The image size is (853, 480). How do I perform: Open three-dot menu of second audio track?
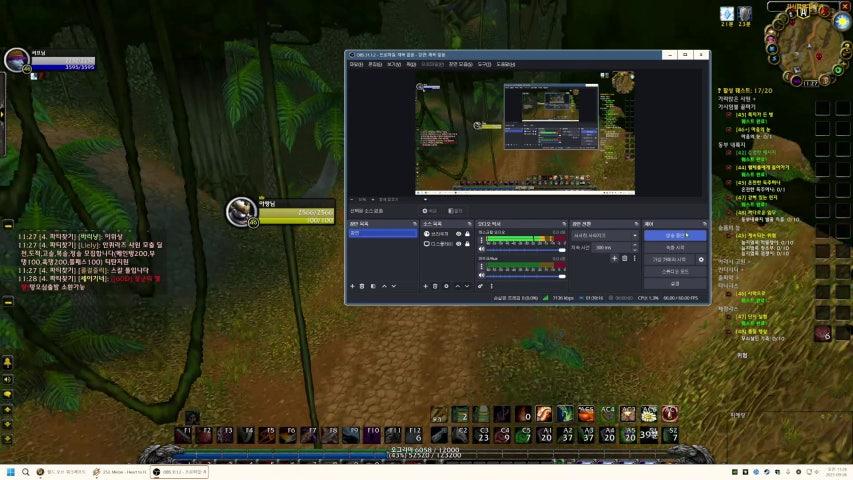click(x=481, y=267)
